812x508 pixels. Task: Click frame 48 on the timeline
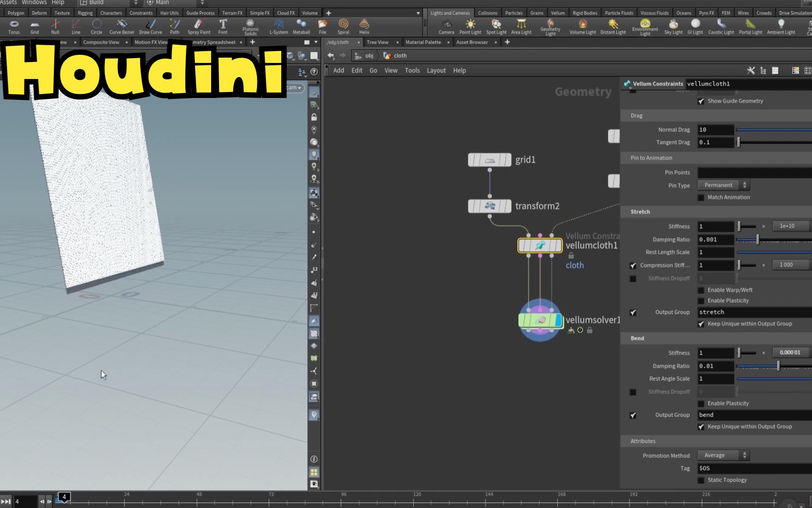[198, 501]
